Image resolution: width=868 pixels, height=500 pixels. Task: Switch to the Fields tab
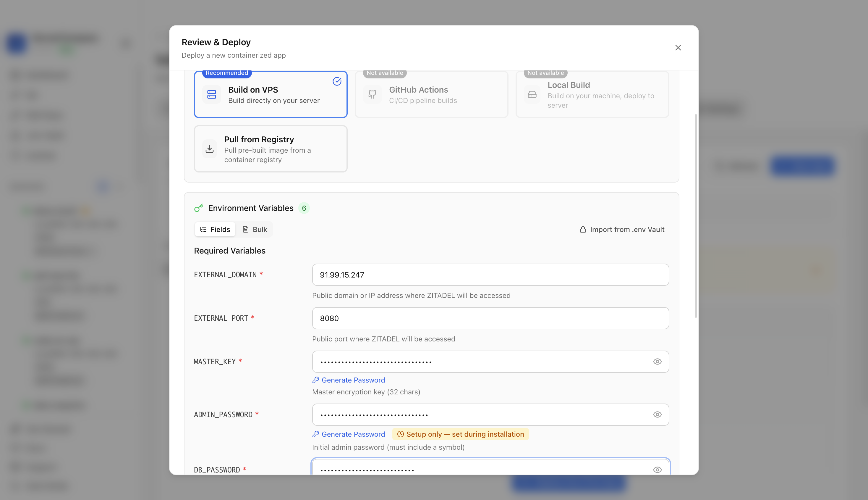tap(215, 229)
